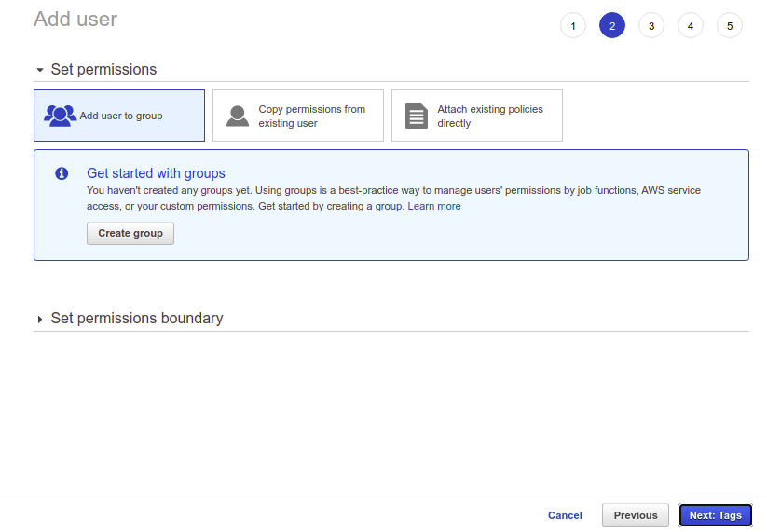Click the single user silhouette icon
Viewport: 767px width, 532px height.
(238, 116)
